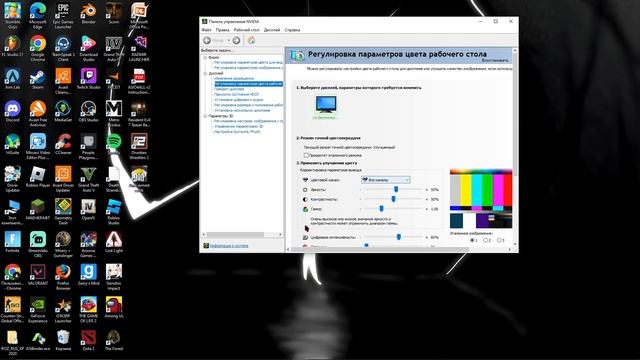Image resolution: width=640 pixels, height=360 pixels.
Task: Open the Файл menu
Action: (x=207, y=30)
